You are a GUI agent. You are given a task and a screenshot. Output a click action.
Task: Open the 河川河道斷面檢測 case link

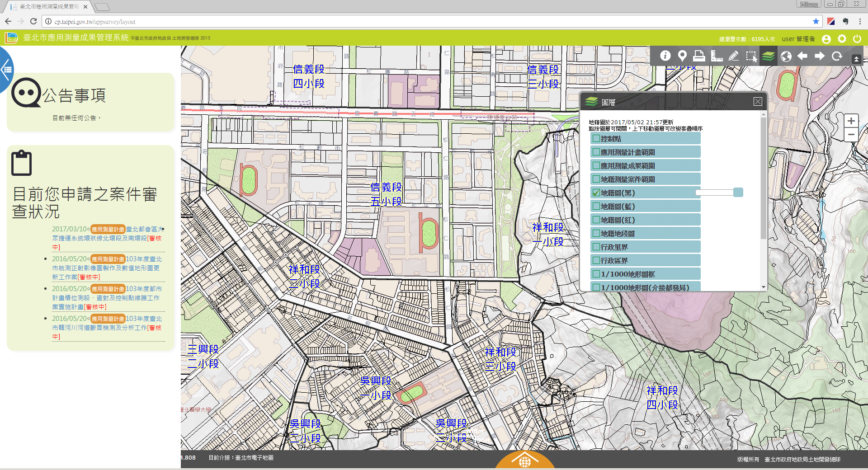point(106,328)
